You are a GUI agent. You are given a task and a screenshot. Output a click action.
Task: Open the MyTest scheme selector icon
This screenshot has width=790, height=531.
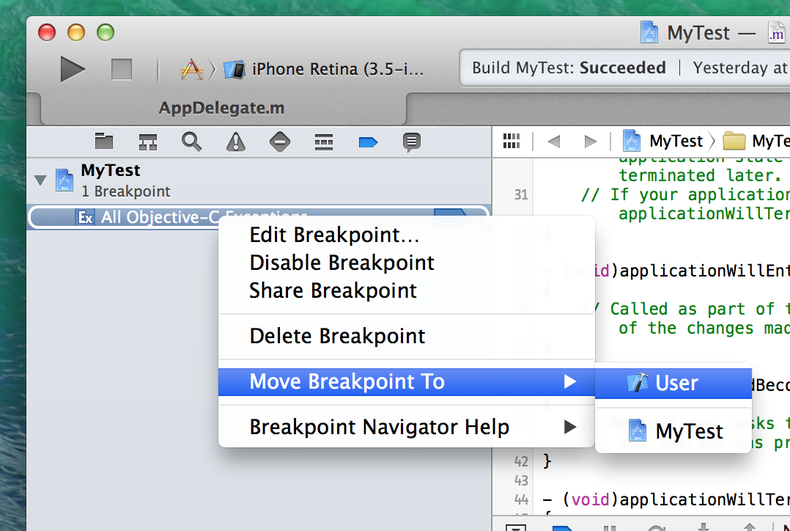191,69
